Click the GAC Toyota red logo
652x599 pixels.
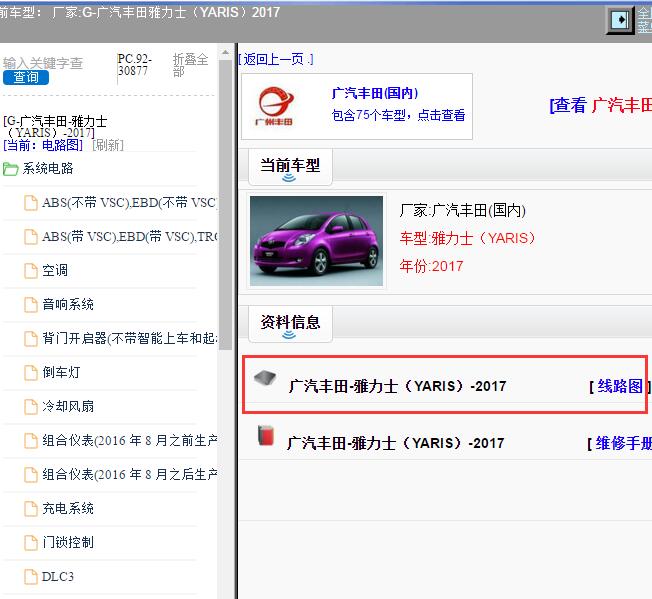274,106
